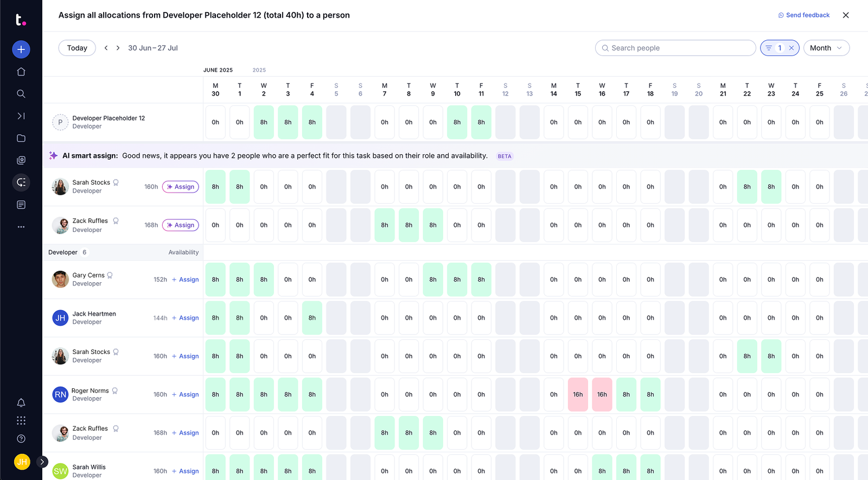The height and width of the screenshot is (480, 868).
Task: Expand the sidebar with the arrow toggle
Action: [x=42, y=462]
